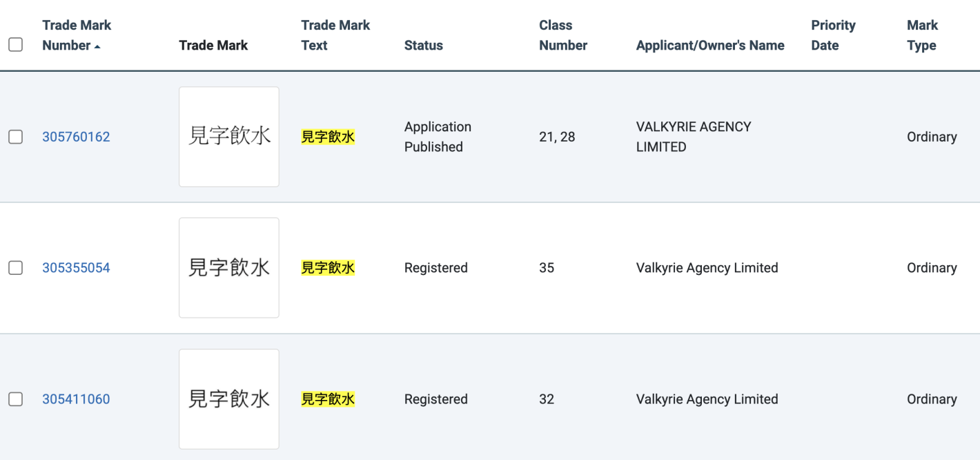Click the Mark Type column header

tap(922, 35)
